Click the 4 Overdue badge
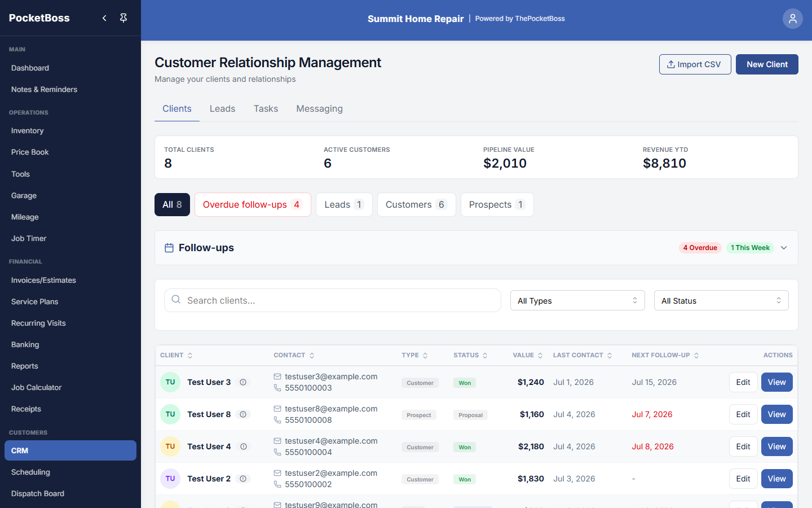Viewport: 812px width, 508px height. tap(700, 248)
